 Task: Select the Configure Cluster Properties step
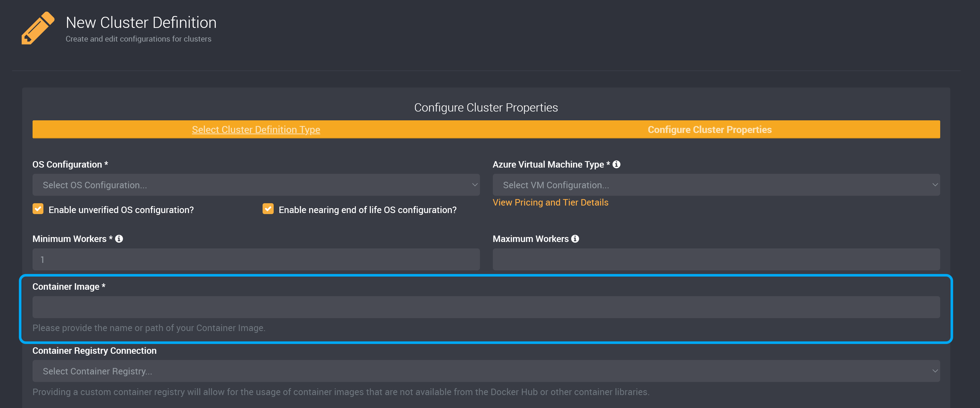click(x=709, y=130)
